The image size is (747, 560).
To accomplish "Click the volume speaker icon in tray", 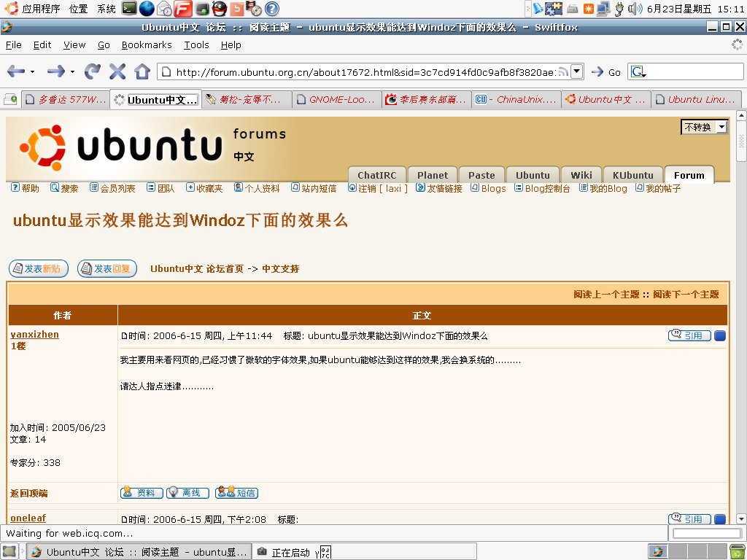I will click(635, 8).
